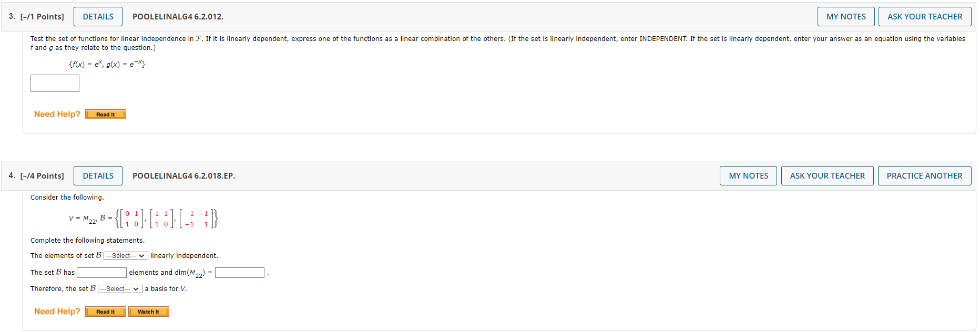980x332 pixels.
Task: Click PRACTICE ANOTHER for question 4
Action: [x=925, y=175]
